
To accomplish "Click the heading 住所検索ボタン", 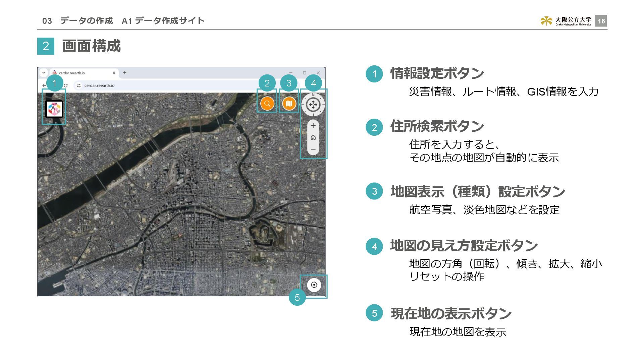I will pos(437,126).
